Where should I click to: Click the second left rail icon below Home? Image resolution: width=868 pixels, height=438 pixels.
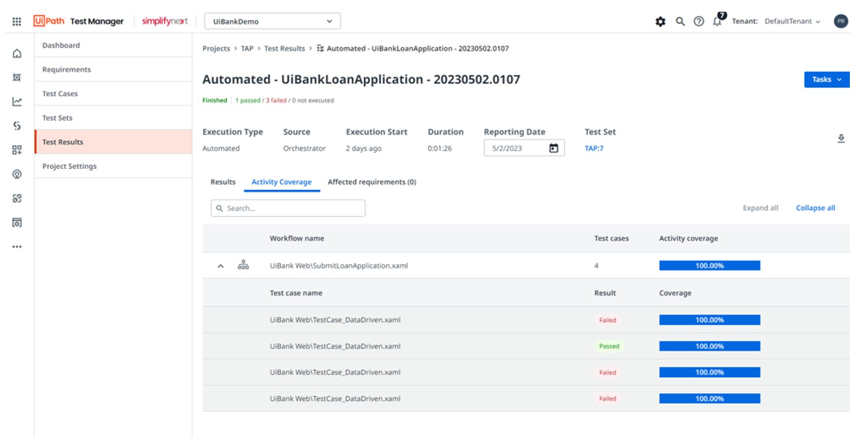(x=17, y=77)
